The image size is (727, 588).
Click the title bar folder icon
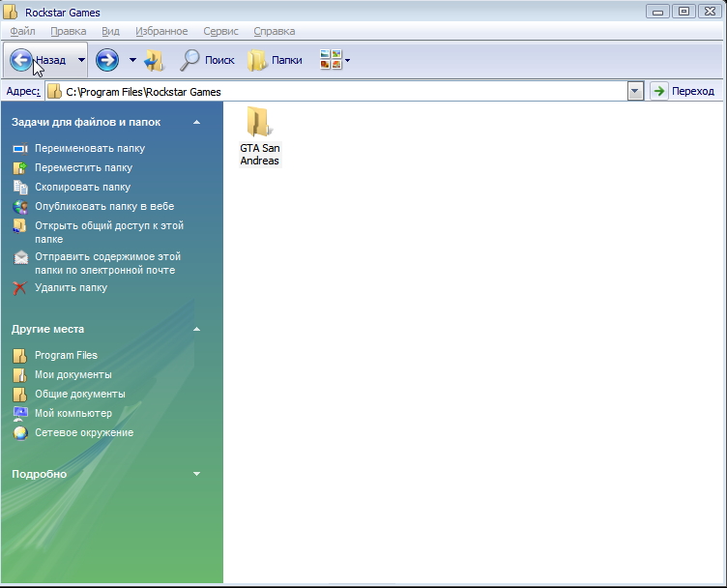tap(11, 12)
